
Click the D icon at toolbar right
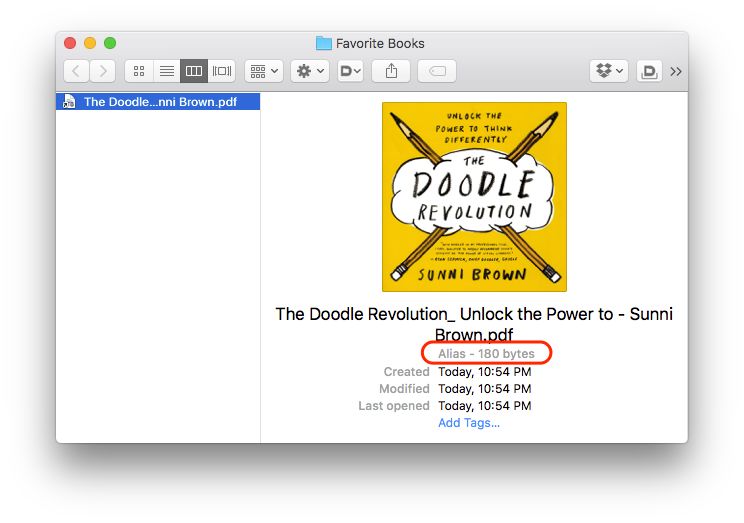(x=649, y=71)
